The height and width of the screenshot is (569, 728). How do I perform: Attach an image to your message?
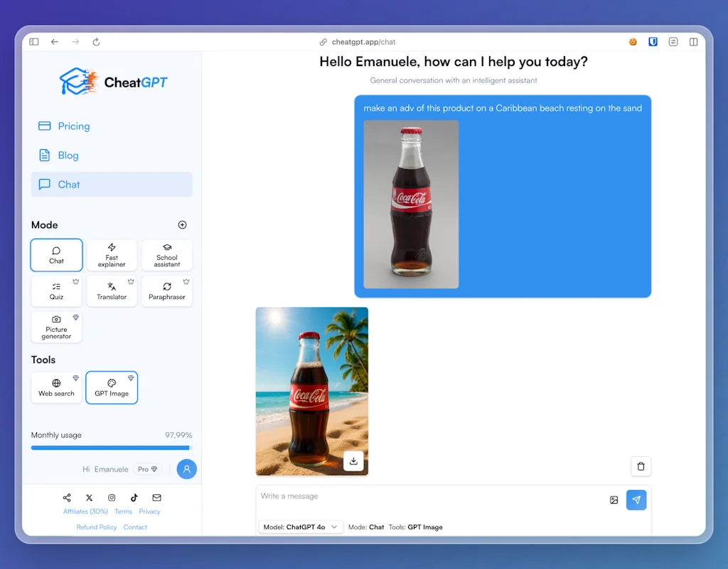(614, 500)
